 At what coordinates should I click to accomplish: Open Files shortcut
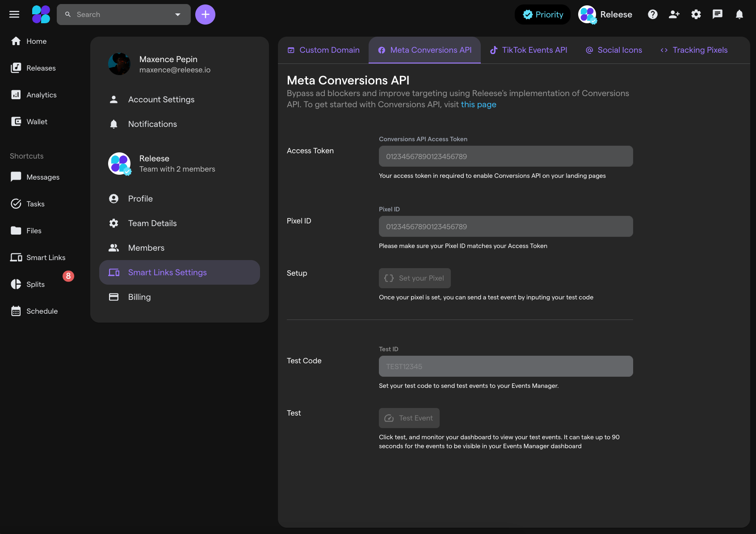click(26, 231)
